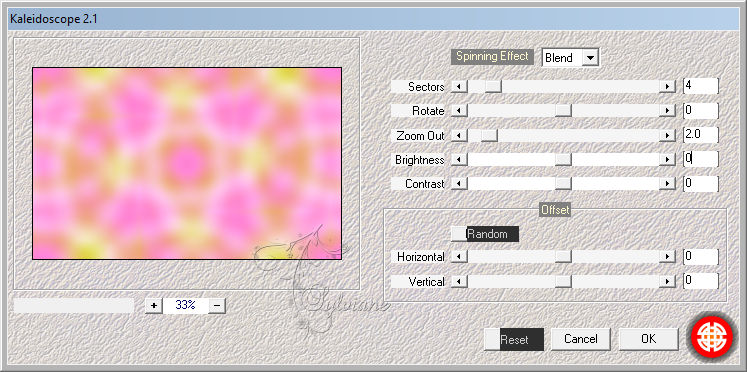Image resolution: width=747 pixels, height=372 pixels.
Task: Zoom out preview with minus button
Action: (x=217, y=306)
